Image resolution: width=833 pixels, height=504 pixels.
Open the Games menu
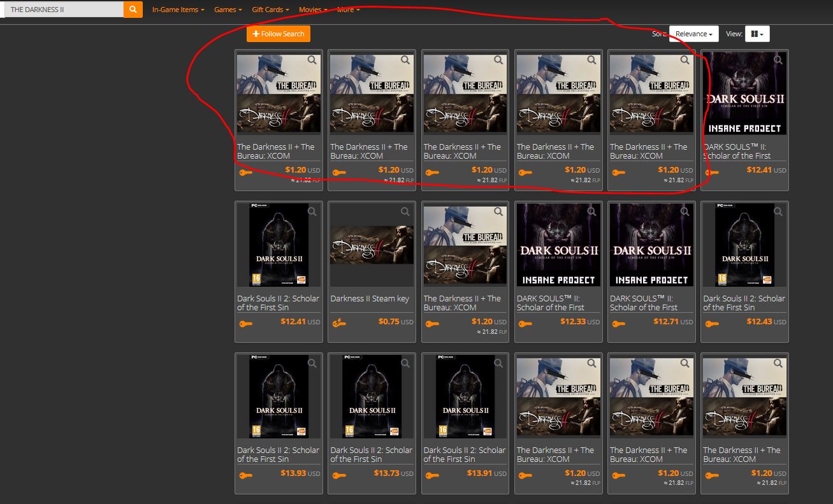pos(228,10)
